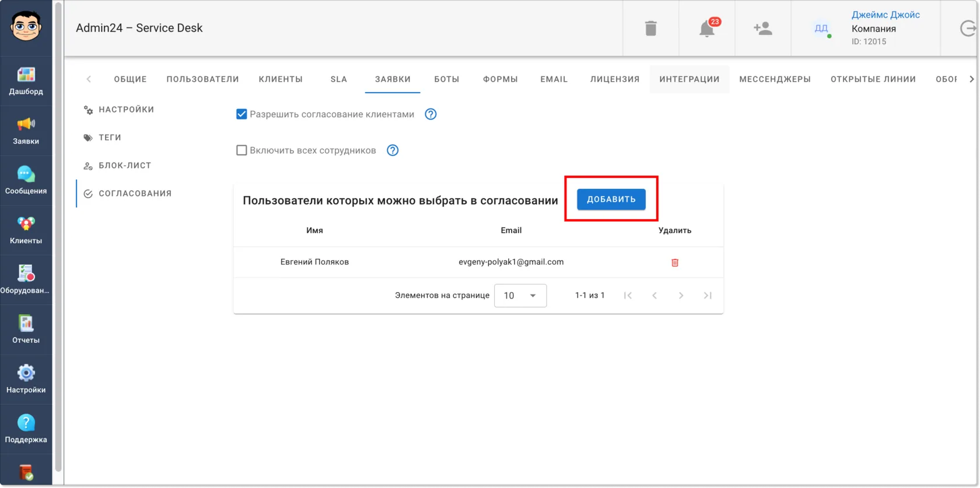The height and width of the screenshot is (488, 980).
Task: Go to the first page of the table
Action: tap(628, 296)
